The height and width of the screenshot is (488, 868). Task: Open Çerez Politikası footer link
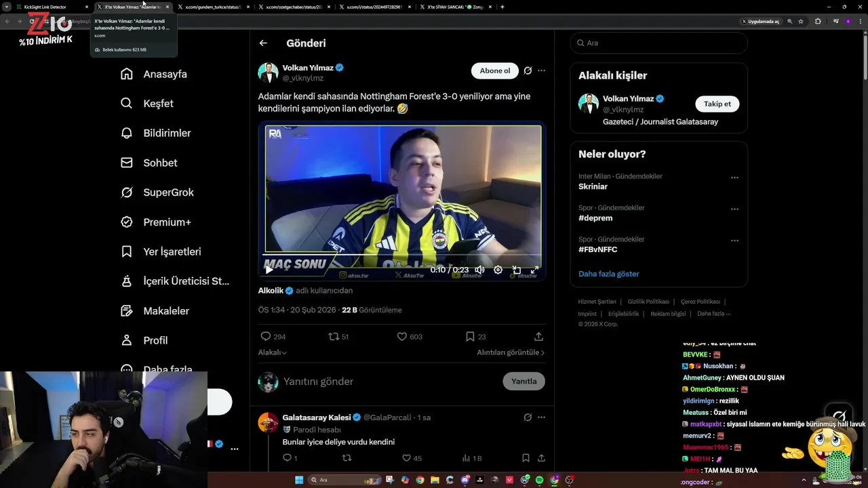[700, 302]
